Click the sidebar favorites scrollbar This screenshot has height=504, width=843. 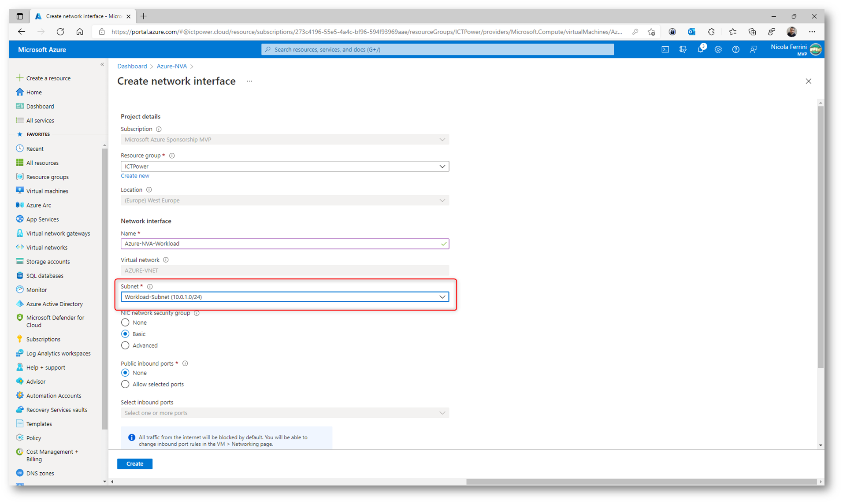coord(104,289)
